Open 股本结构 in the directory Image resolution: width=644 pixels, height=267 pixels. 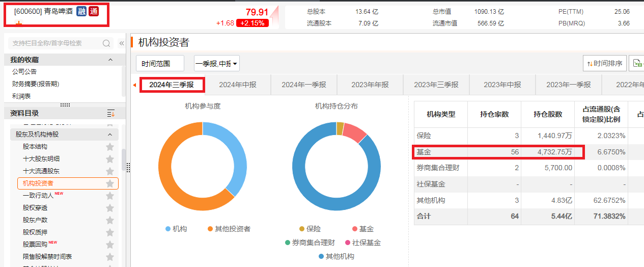pyautogui.click(x=35, y=147)
